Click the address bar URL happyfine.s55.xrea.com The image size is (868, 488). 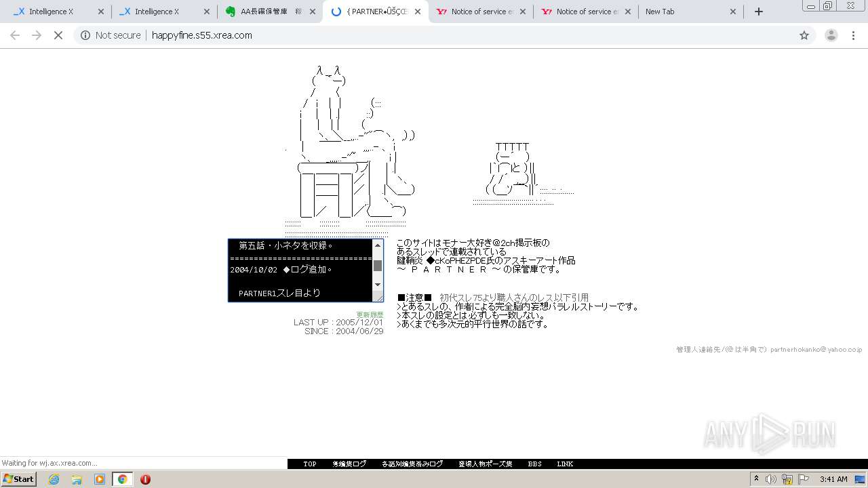pos(202,35)
